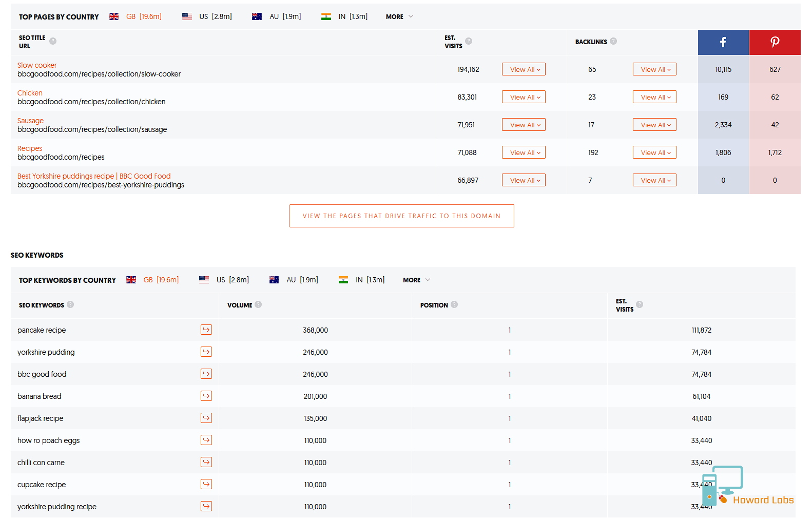Viewport: 812px width, 519px height.
Task: Open the Slow cooker page title link
Action: click(x=37, y=65)
